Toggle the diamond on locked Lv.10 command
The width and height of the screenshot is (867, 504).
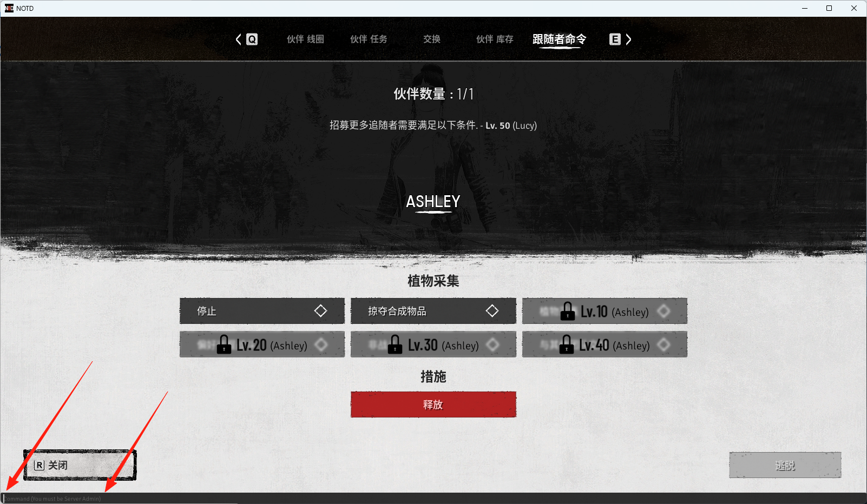click(664, 311)
